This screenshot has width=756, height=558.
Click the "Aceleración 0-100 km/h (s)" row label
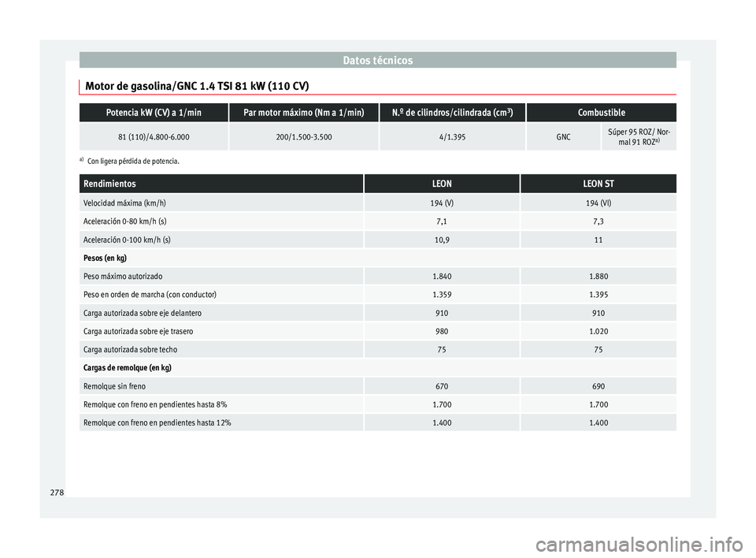(127, 240)
